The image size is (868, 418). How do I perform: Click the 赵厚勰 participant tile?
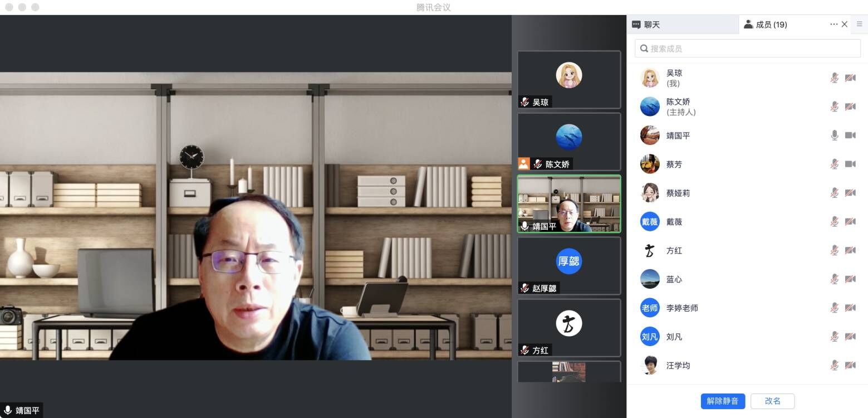[568, 266]
